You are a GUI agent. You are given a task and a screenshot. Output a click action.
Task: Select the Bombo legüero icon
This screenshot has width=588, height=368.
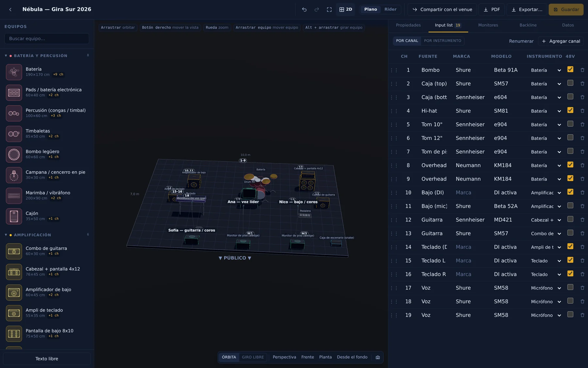pyautogui.click(x=14, y=154)
